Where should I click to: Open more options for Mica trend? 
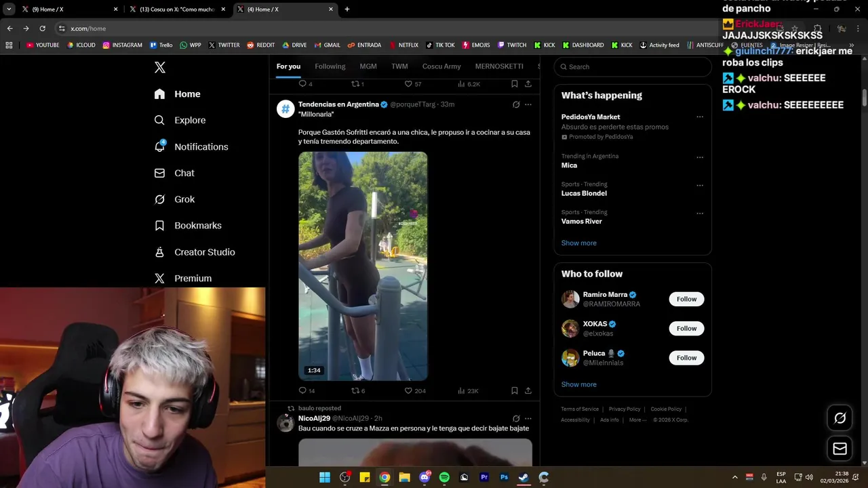(x=699, y=157)
